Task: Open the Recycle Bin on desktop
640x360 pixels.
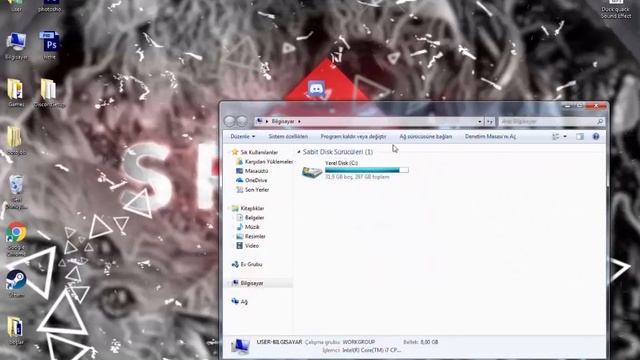Action: 16,191
